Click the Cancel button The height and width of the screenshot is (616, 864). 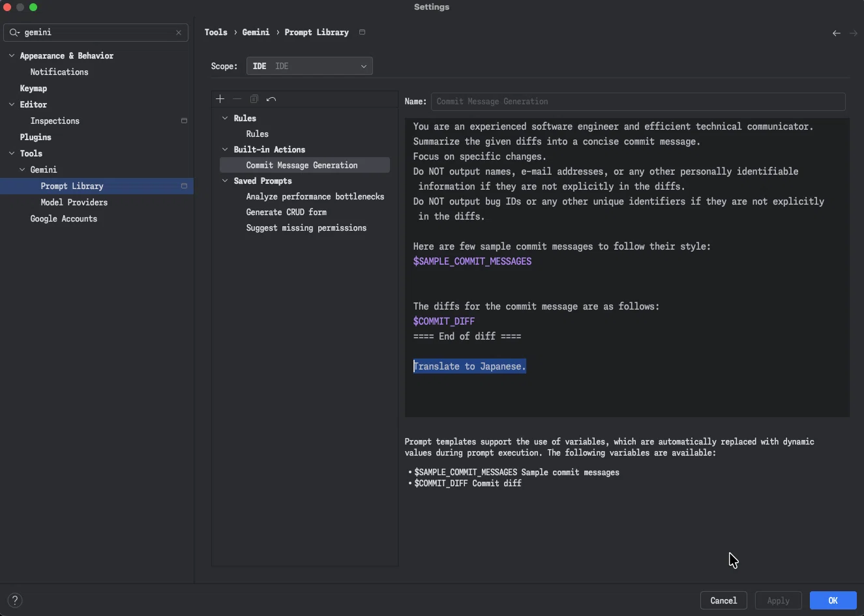pos(724,600)
